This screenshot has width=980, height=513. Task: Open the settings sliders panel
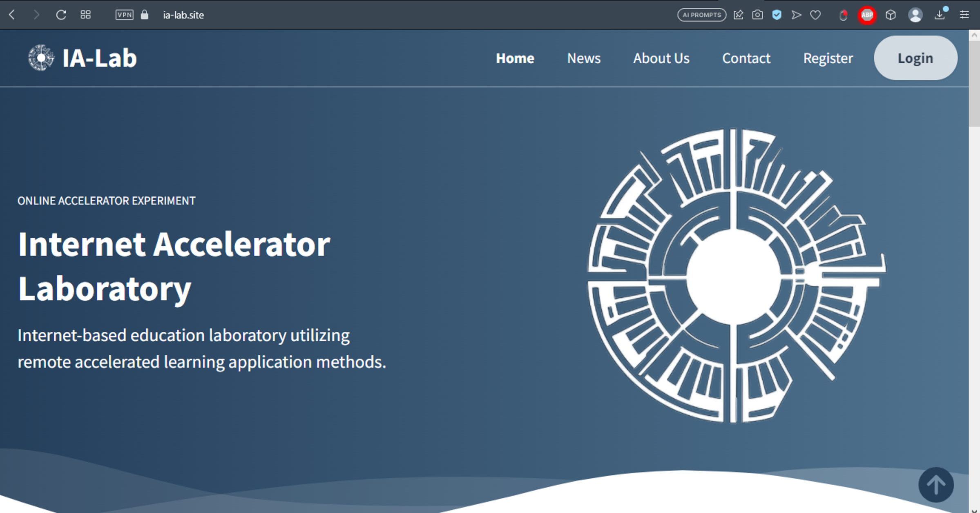pyautogui.click(x=965, y=15)
